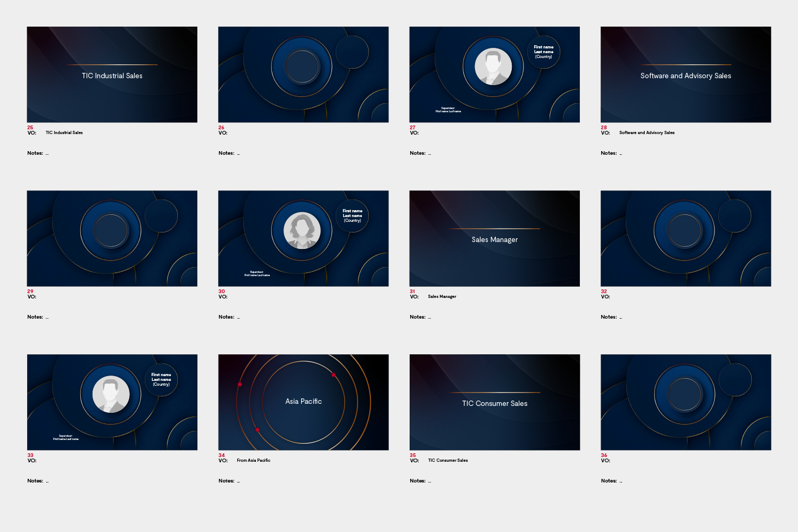798x532 pixels.
Task: Click the Notes label under frame 32
Action: click(x=609, y=317)
